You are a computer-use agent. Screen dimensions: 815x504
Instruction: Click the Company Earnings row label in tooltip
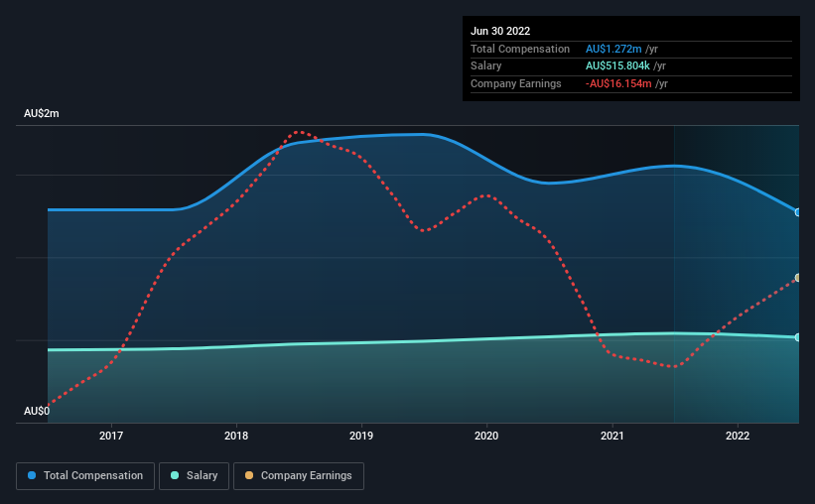[515, 83]
